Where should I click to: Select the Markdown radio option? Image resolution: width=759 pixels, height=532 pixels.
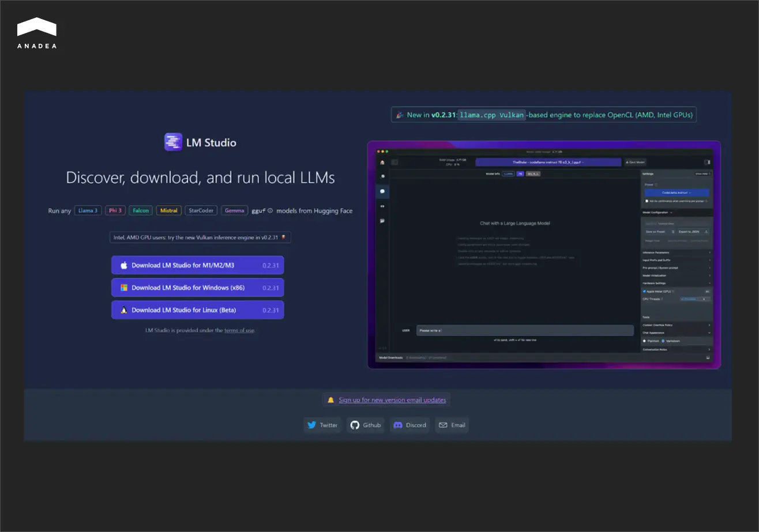663,341
